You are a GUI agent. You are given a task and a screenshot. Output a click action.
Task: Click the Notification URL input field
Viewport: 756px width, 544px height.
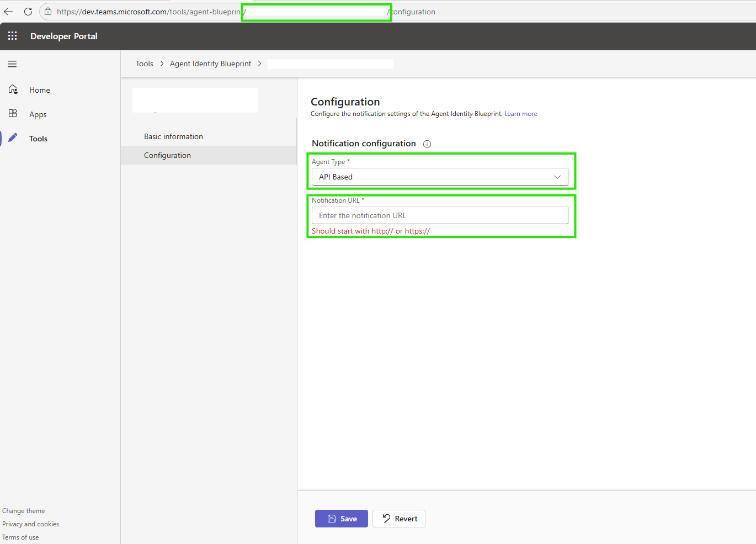coord(440,215)
